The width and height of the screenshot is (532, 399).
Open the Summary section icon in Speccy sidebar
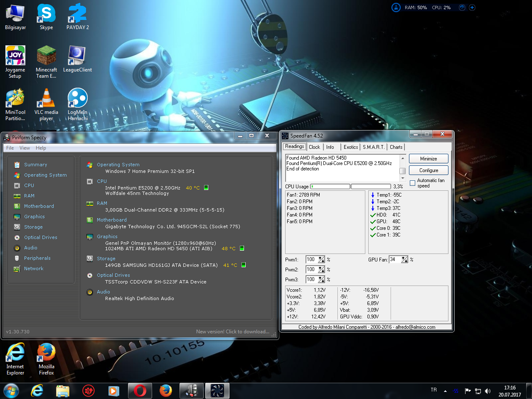(17, 165)
